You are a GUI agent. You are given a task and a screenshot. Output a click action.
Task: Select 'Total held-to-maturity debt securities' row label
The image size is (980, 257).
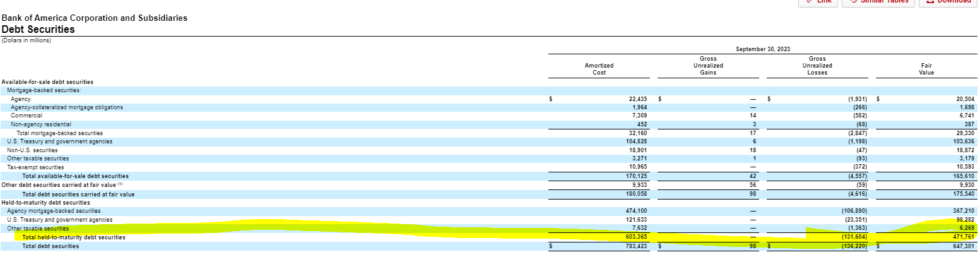click(74, 237)
